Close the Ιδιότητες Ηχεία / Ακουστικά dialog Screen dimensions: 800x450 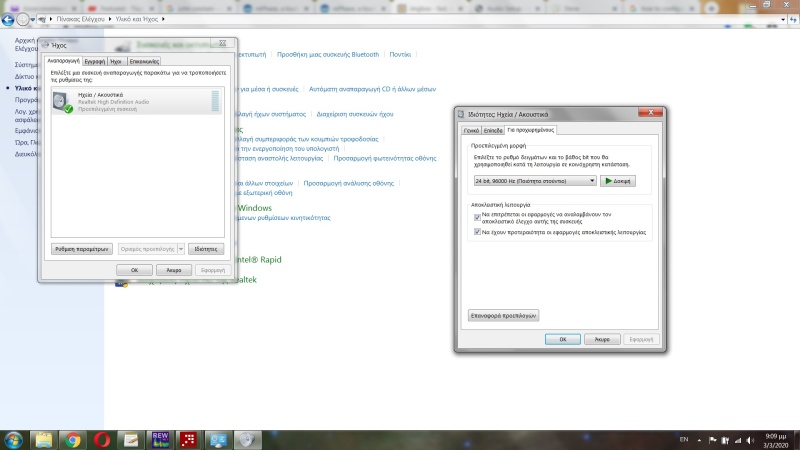click(x=651, y=112)
